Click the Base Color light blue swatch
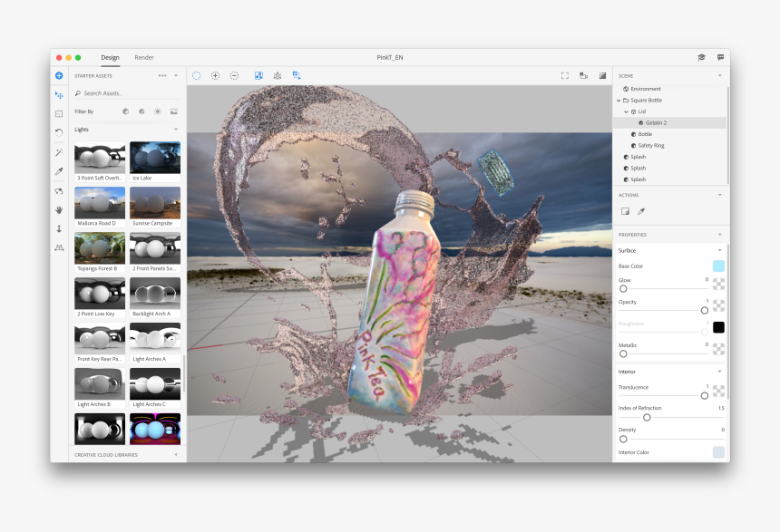This screenshot has height=532, width=780. click(x=718, y=266)
